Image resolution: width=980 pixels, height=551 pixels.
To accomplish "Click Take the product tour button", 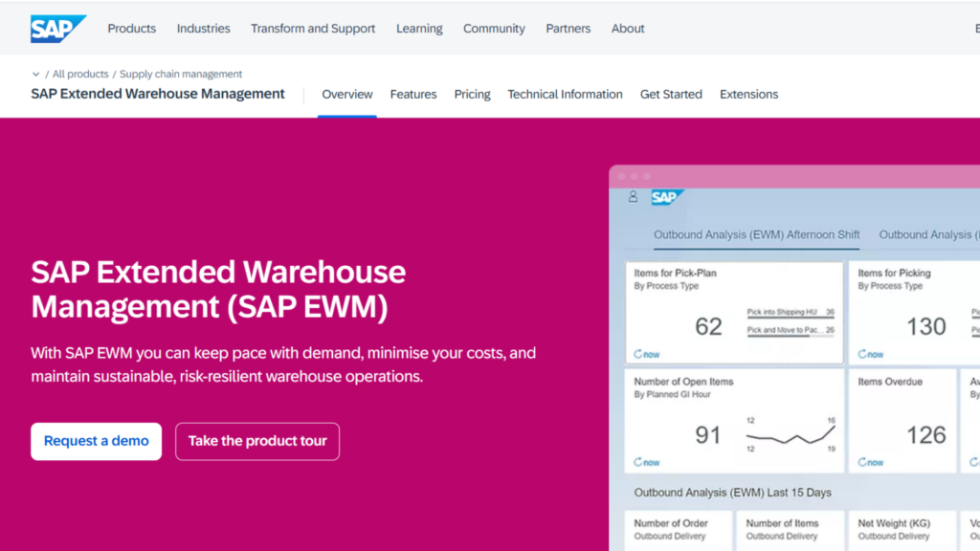I will coord(257,441).
